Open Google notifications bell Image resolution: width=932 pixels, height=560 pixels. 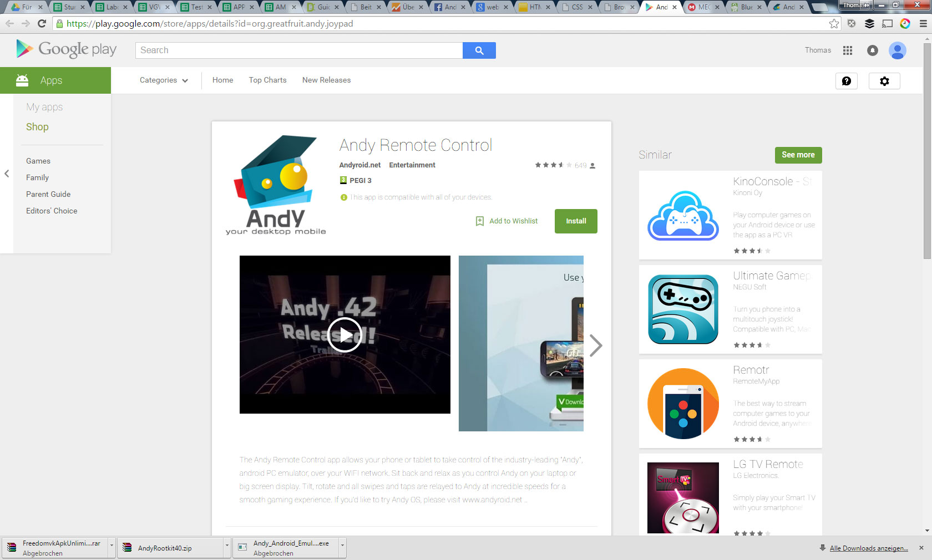point(873,50)
